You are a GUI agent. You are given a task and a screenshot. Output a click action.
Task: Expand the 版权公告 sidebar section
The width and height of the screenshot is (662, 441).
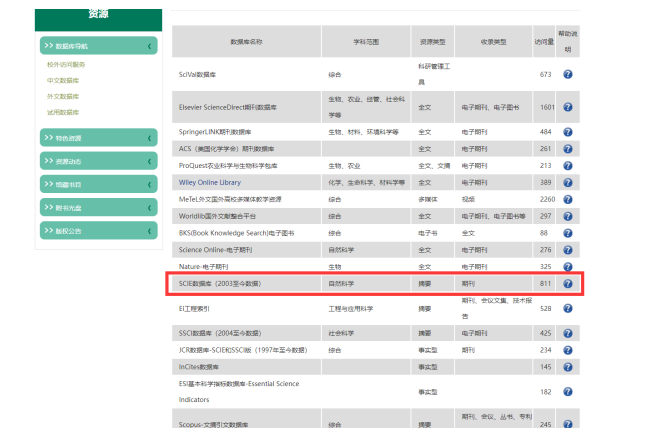[x=98, y=230]
